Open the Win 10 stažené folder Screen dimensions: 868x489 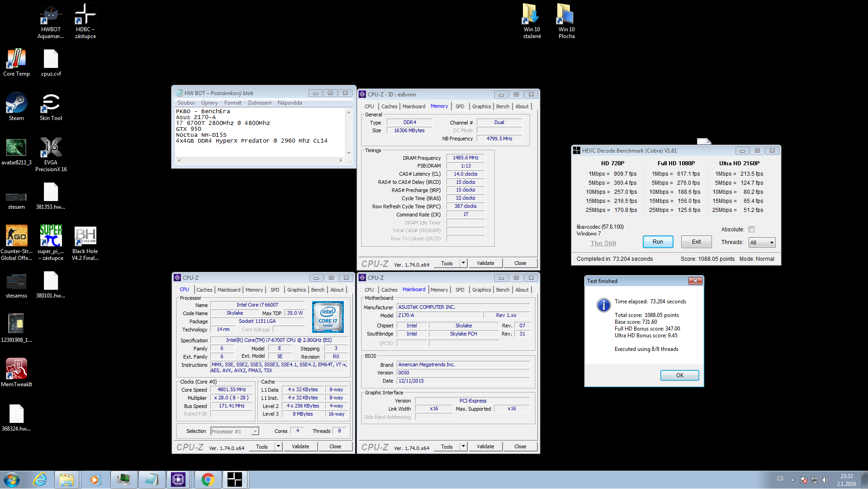click(x=532, y=20)
